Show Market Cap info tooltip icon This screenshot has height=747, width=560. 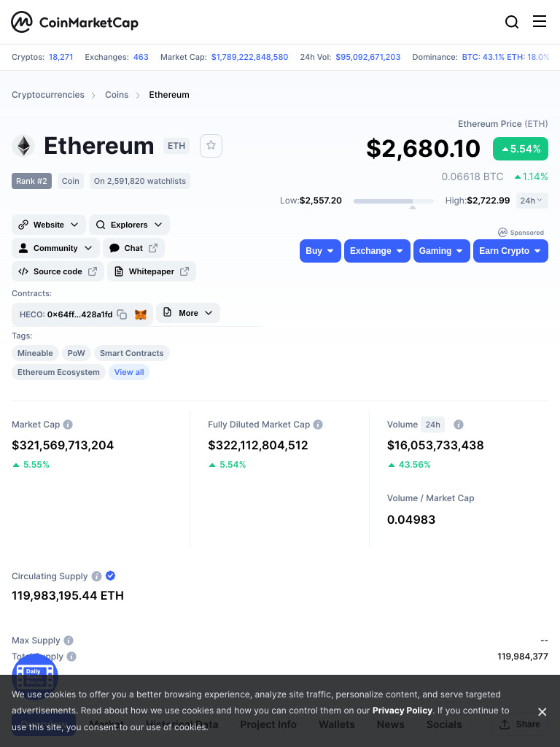point(68,425)
